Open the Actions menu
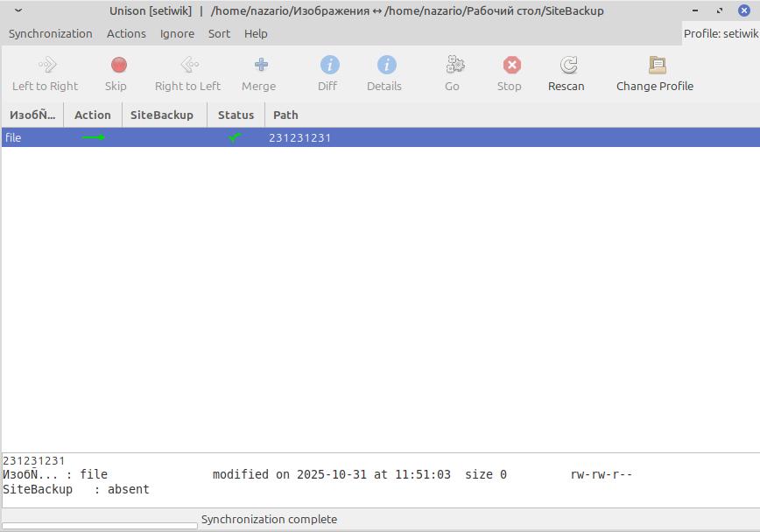Image resolution: width=760 pixels, height=532 pixels. (x=126, y=33)
